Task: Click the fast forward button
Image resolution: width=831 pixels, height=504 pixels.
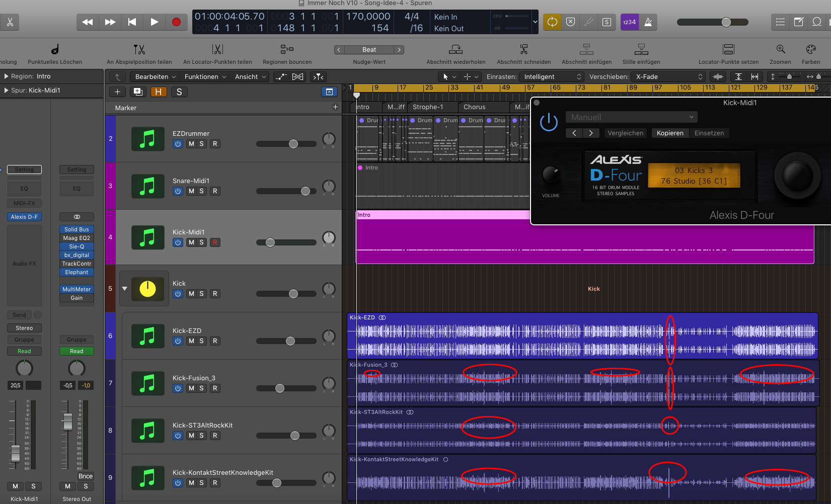Action: (110, 22)
